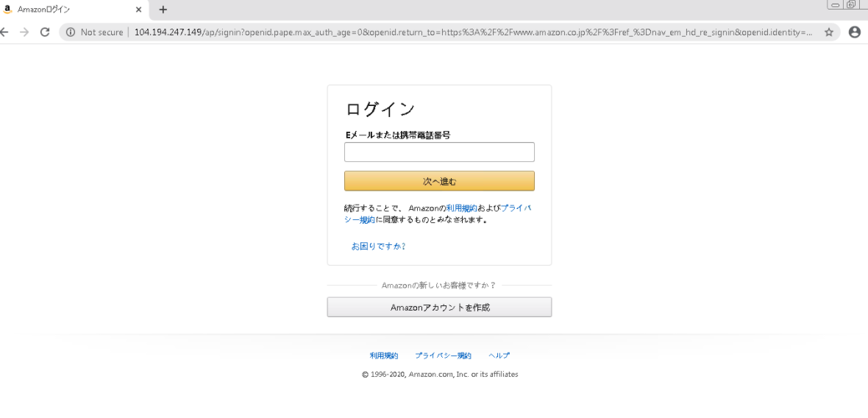Click the browser back arrow
The height and width of the screenshot is (418, 868).
4,32
